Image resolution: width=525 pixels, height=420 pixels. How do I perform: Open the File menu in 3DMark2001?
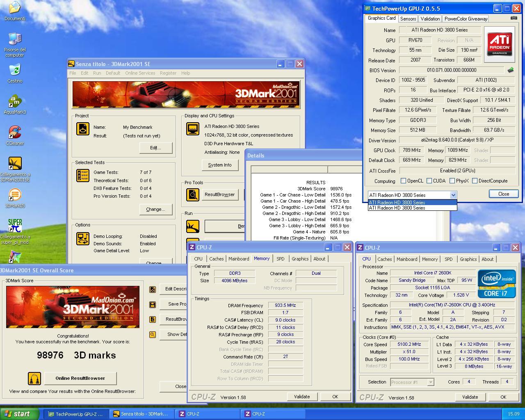[x=73, y=73]
